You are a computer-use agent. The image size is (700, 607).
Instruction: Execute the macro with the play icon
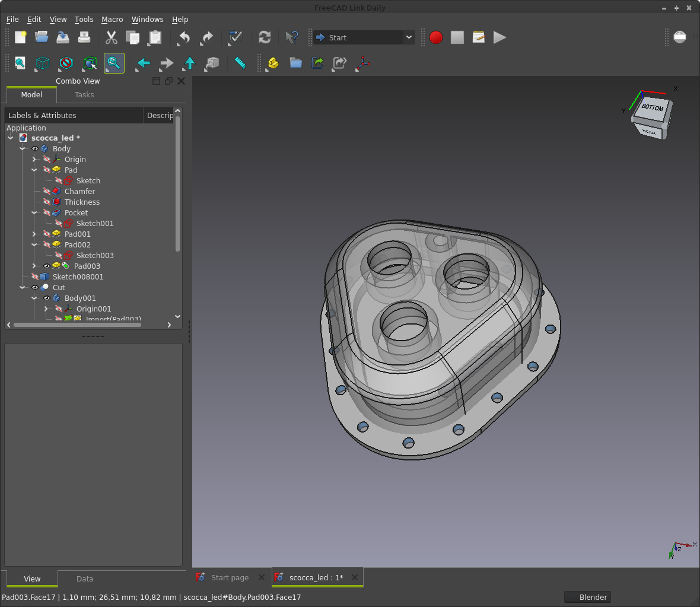click(499, 37)
